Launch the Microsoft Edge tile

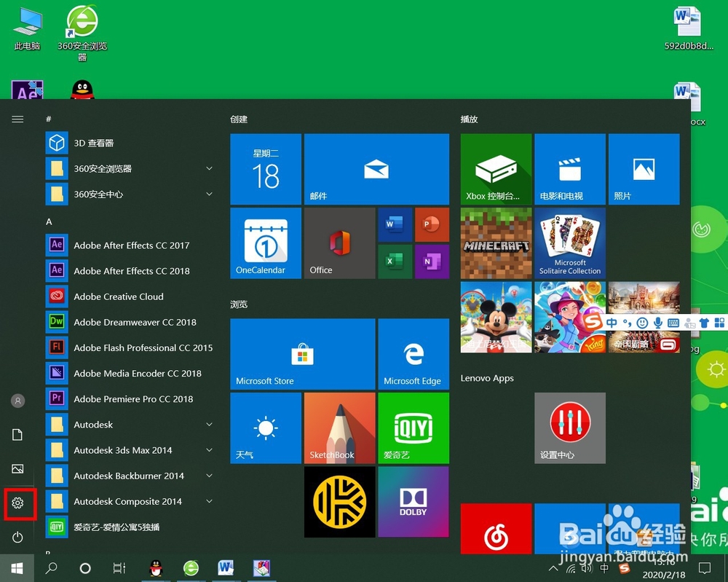pos(414,353)
